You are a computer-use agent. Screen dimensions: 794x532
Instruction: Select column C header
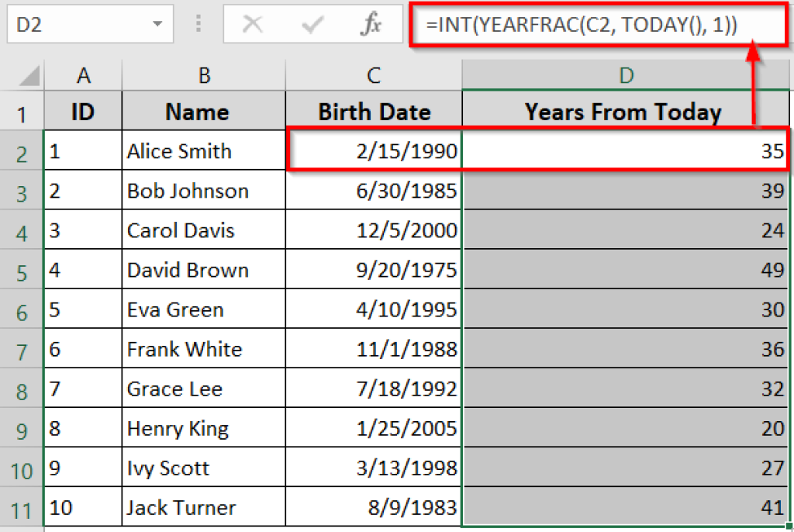click(374, 75)
